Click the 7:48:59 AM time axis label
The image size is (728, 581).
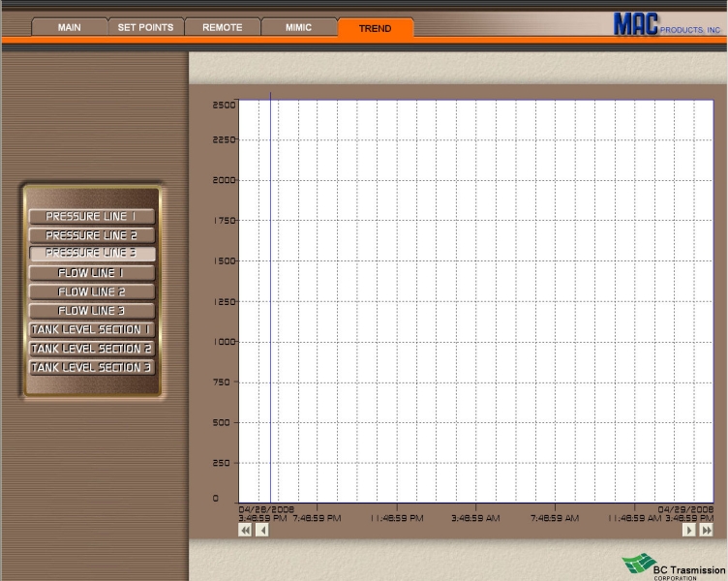[555, 518]
